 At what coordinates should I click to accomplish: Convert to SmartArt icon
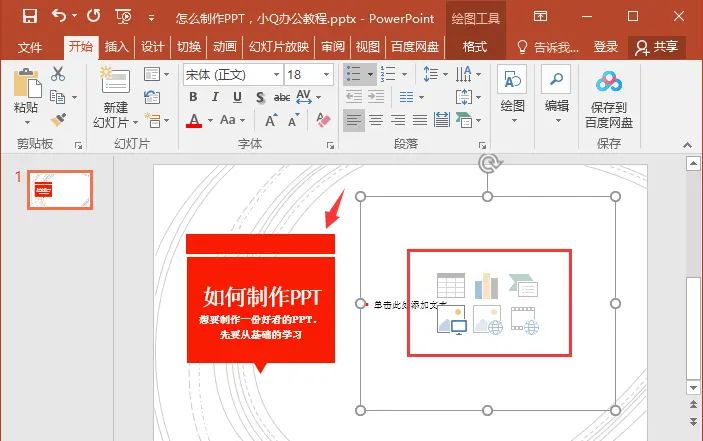(x=468, y=120)
